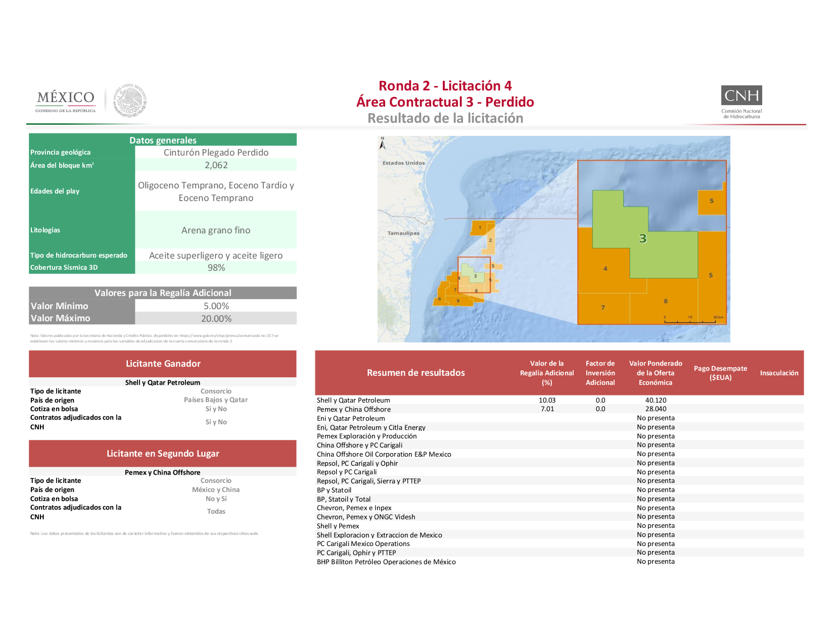This screenshot has width=834, height=644.
Task: Click the 'Resumen de resultados' header
Action: point(416,373)
